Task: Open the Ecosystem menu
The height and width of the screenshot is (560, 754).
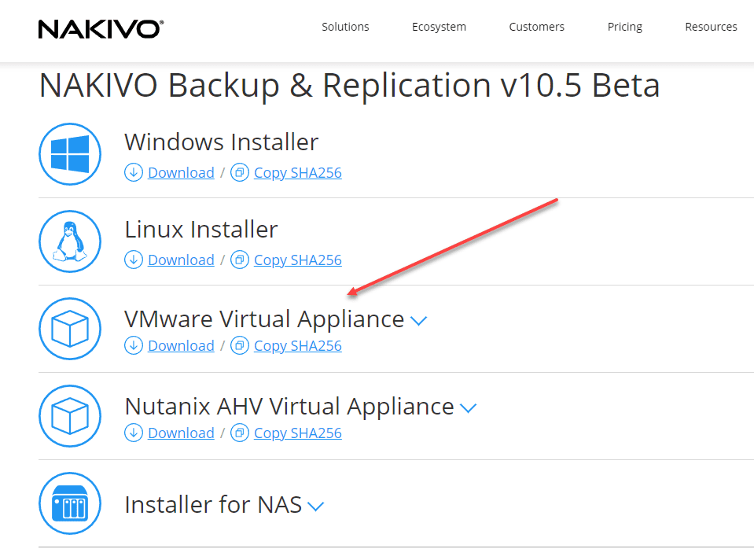Action: 439,27
